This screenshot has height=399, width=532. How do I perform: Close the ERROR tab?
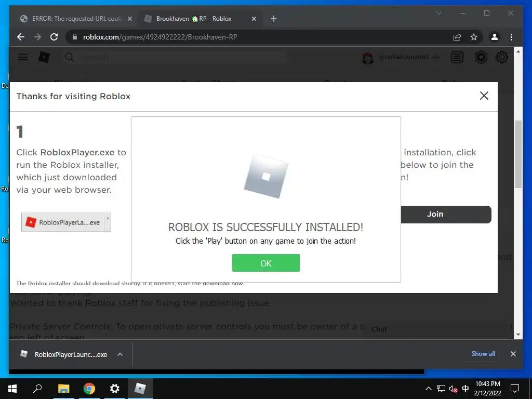tap(129, 19)
